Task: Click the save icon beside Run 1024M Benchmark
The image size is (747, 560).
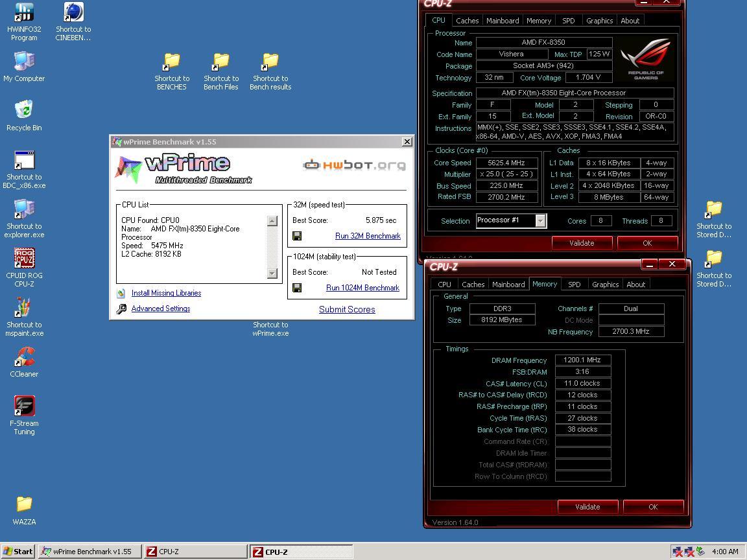Action: click(x=297, y=288)
